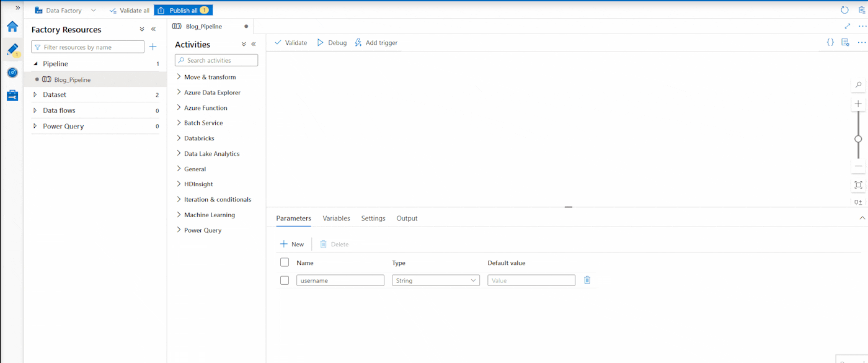Switch to the Output tab

click(407, 218)
